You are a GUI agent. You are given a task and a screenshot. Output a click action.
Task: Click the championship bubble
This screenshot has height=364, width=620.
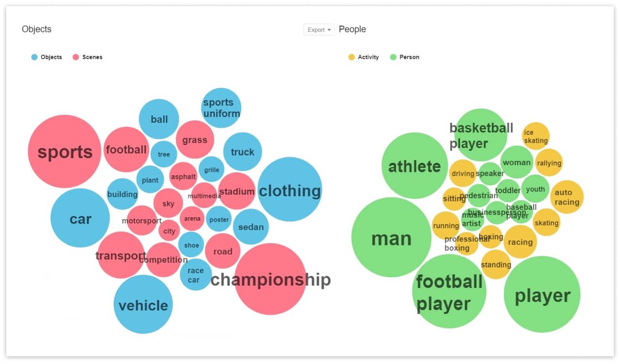270,279
